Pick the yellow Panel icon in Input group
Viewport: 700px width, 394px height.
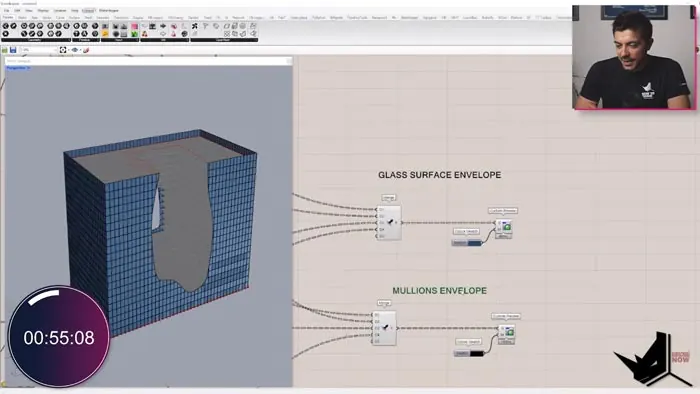point(105,33)
